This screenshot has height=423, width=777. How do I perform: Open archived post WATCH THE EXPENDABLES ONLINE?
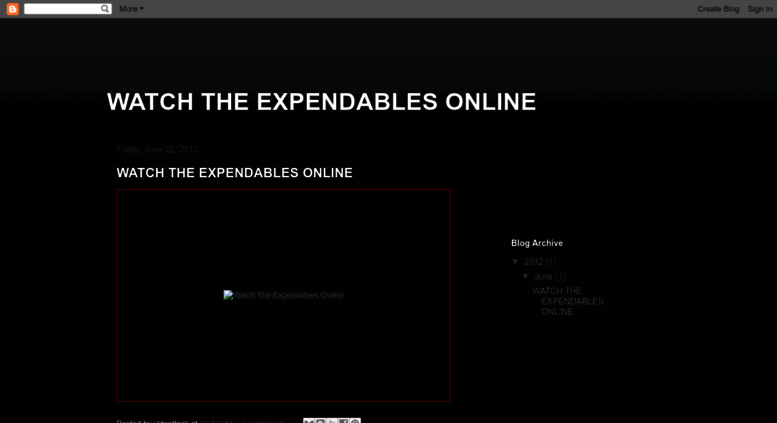pyautogui.click(x=568, y=301)
